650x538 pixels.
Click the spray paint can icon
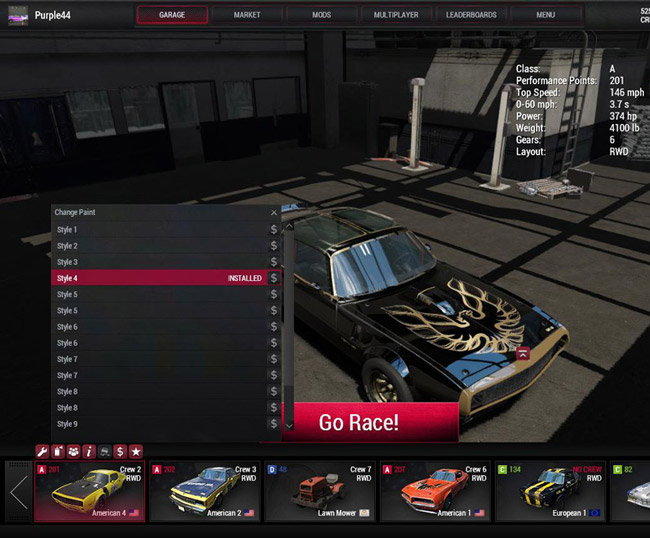[58, 451]
